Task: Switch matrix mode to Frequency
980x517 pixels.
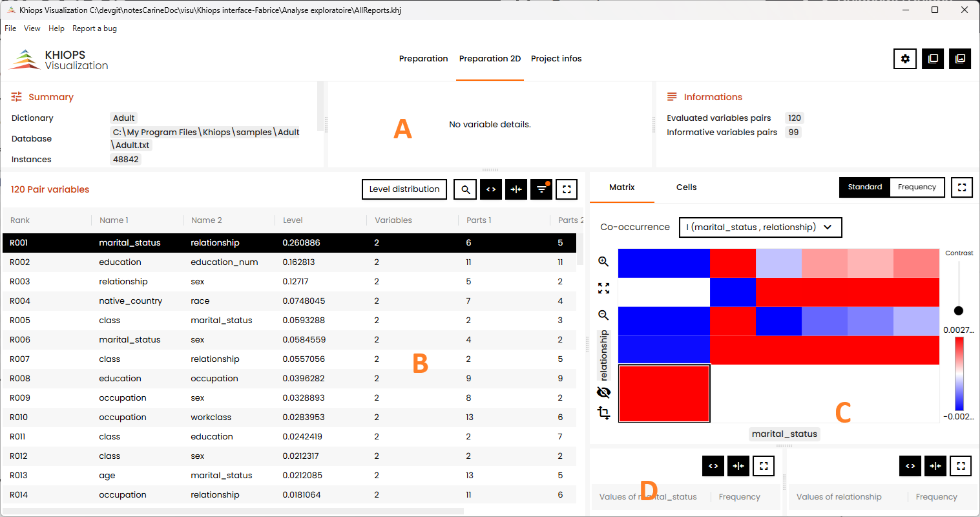Action: pos(917,187)
